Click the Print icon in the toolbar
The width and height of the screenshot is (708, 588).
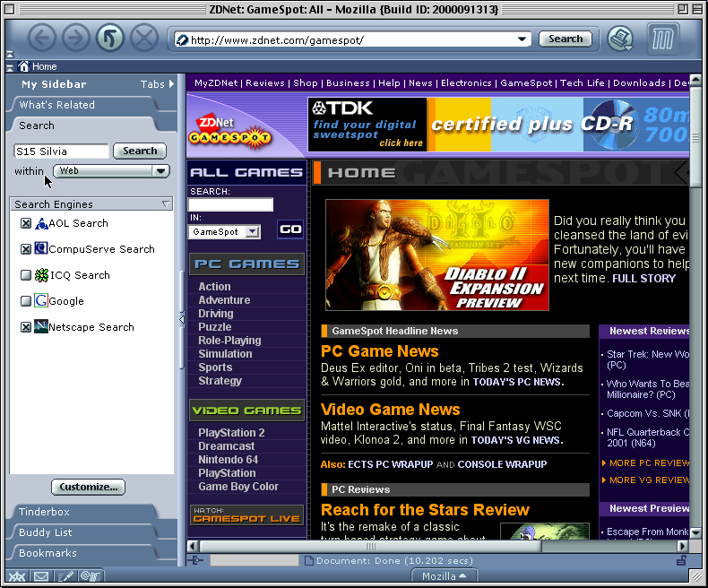[620, 39]
